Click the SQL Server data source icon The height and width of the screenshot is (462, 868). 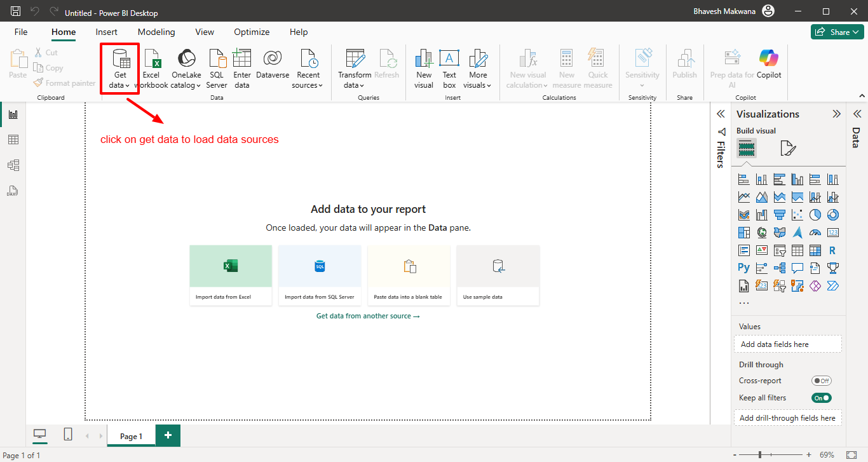217,58
